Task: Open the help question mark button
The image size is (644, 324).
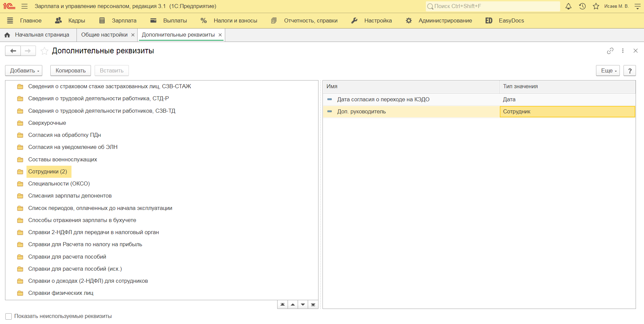Action: pyautogui.click(x=630, y=71)
